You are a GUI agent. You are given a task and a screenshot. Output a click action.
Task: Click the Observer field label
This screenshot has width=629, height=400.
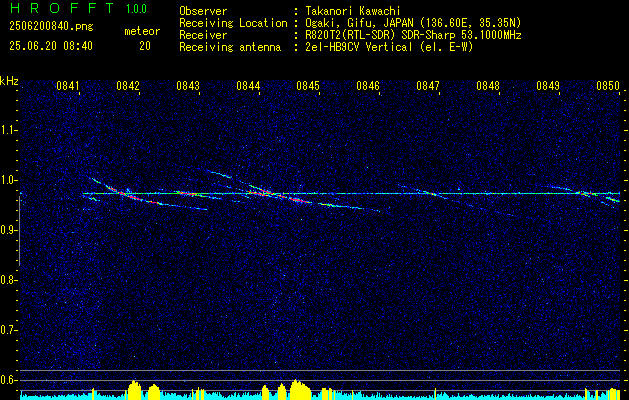tap(203, 11)
